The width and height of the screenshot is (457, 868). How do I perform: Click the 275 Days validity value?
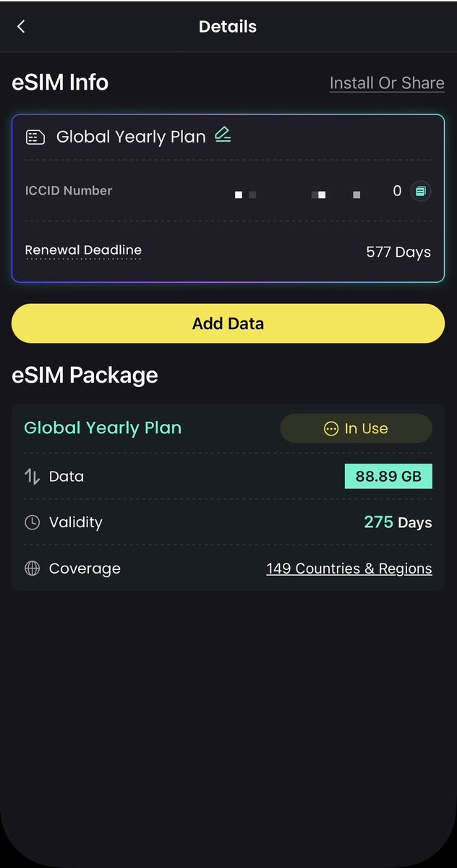(398, 522)
